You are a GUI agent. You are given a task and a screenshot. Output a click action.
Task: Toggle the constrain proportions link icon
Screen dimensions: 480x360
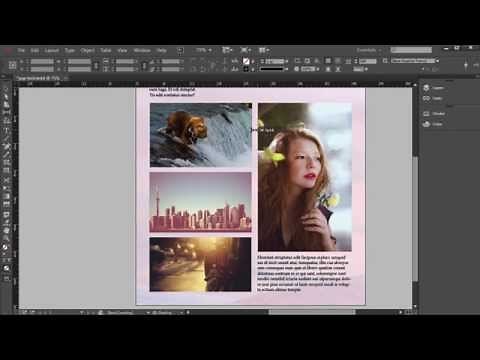(96, 65)
